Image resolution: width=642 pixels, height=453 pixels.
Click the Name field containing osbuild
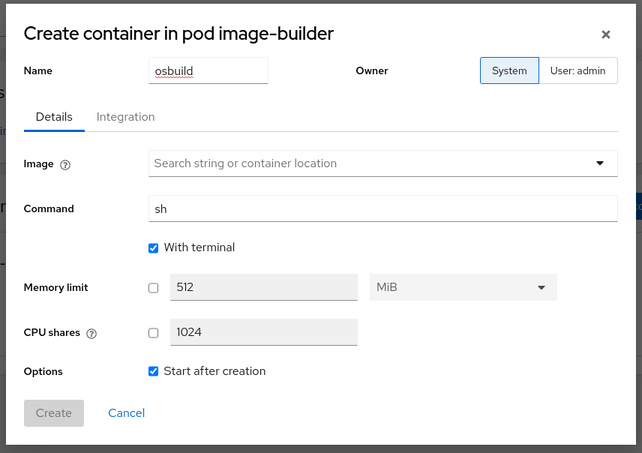208,71
